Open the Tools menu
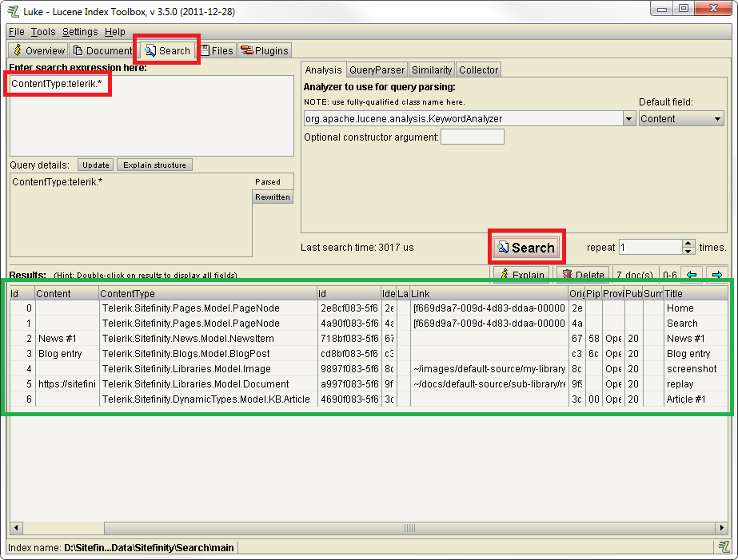The image size is (738, 560). 43,32
